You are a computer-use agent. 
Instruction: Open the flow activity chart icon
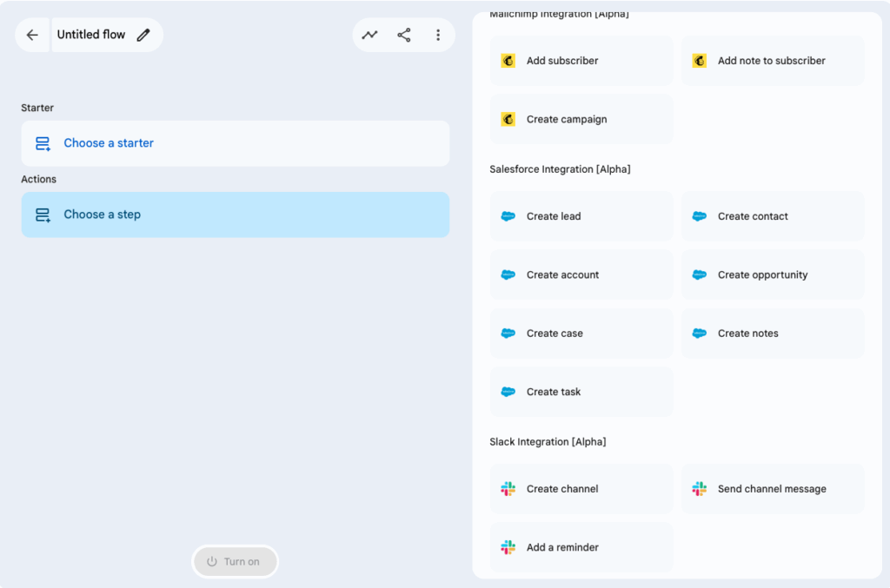point(370,35)
